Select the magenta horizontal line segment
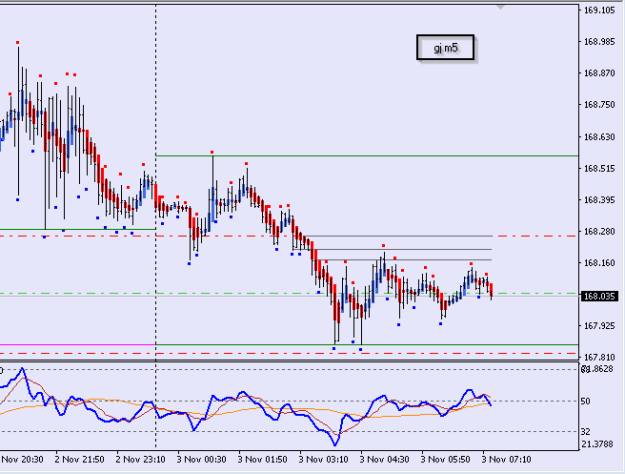Image resolution: width=625 pixels, height=474 pixels. (x=77, y=344)
